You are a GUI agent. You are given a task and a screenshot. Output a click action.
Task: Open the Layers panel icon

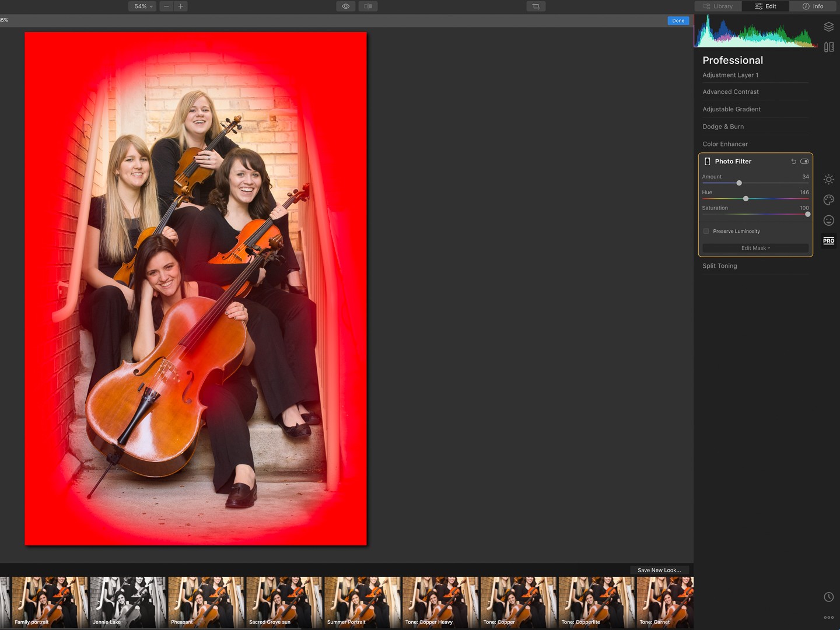828,27
